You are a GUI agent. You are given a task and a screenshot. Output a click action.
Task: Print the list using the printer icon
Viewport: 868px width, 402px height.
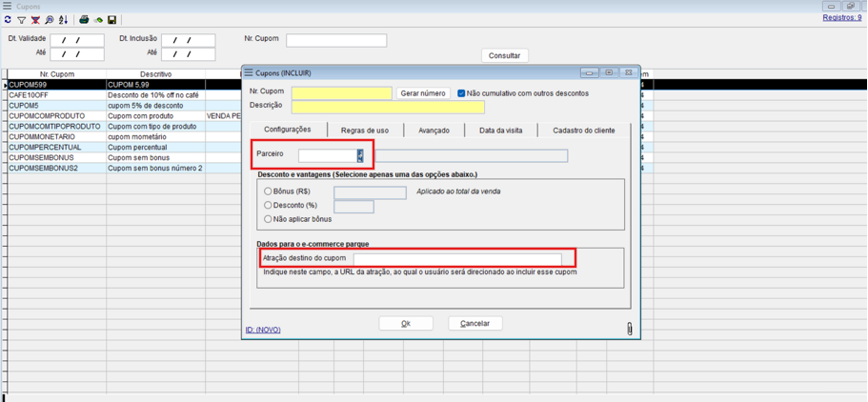pyautogui.click(x=84, y=20)
